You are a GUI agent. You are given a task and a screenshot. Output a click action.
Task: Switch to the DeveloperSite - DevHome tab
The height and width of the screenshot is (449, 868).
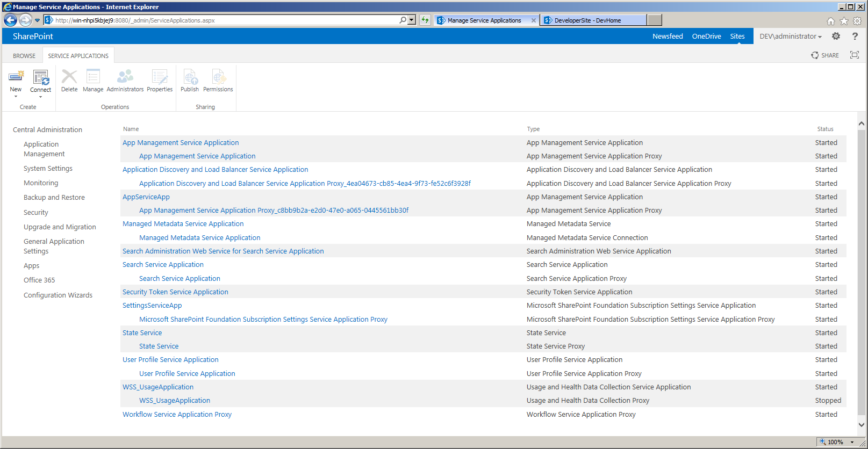click(x=593, y=20)
